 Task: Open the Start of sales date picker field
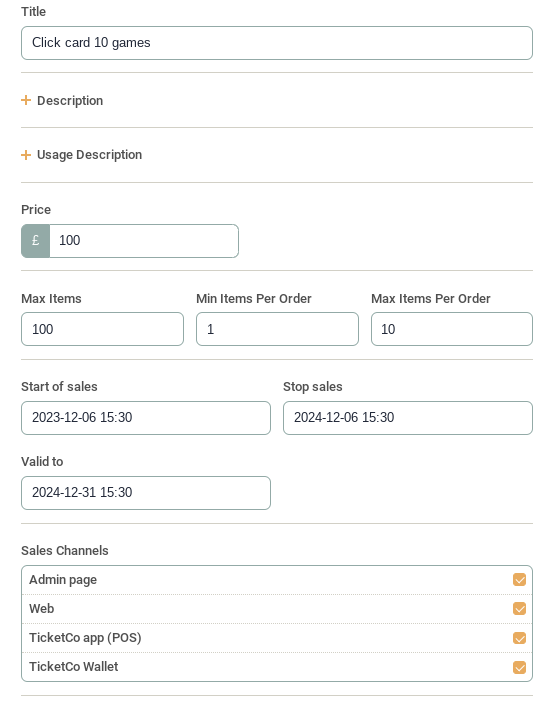click(146, 418)
